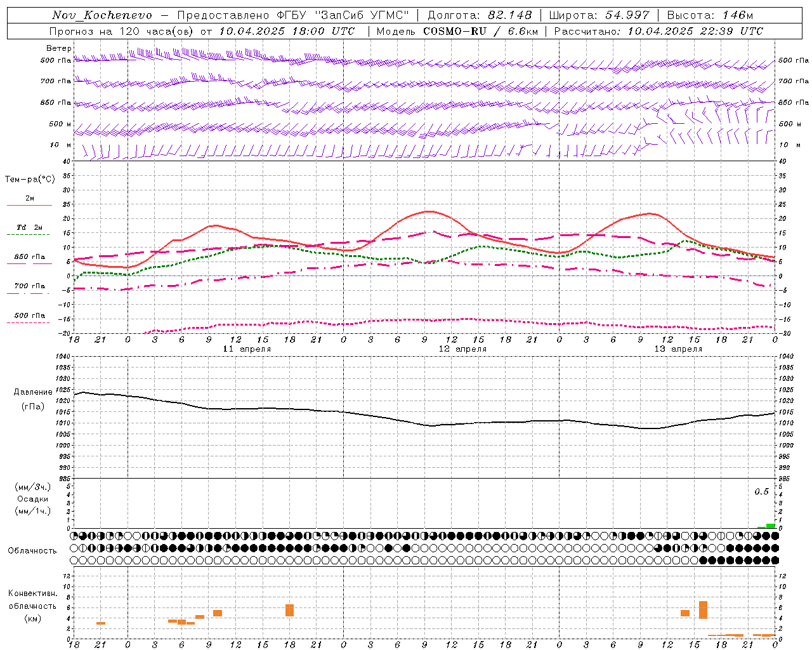Image resolution: width=812 pixels, height=650 pixels.
Task: Click the station name Nov_Kochenevo in header
Action: 102,15
